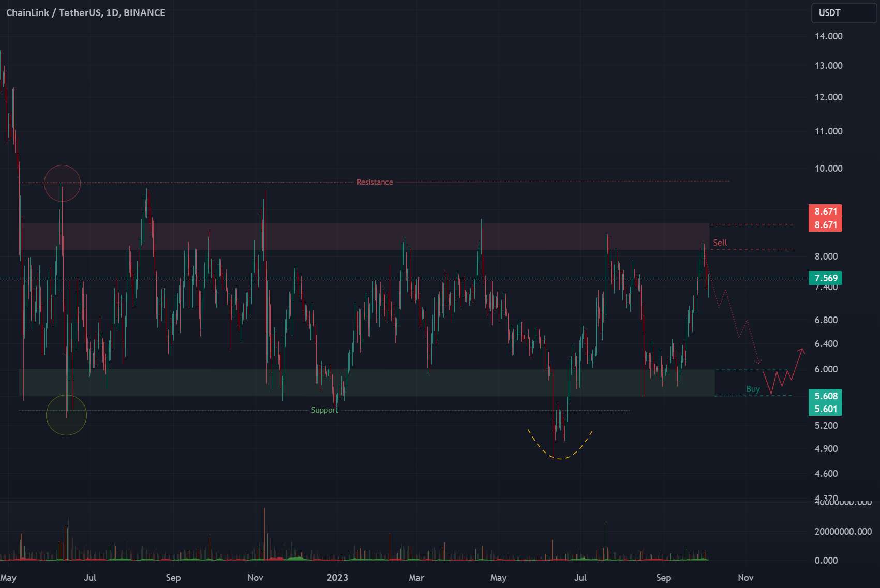The height and width of the screenshot is (588, 880).
Task: Click the 14.000 price axis value
Action: (828, 36)
